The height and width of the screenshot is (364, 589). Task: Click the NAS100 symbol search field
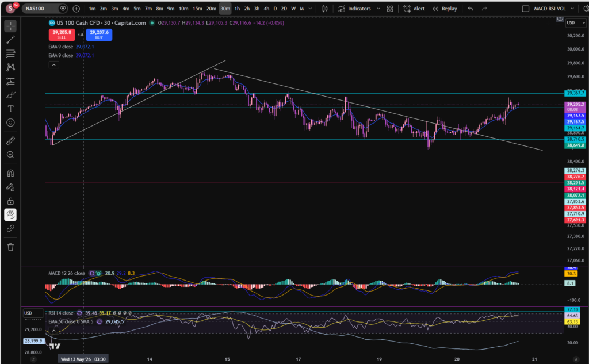point(40,9)
